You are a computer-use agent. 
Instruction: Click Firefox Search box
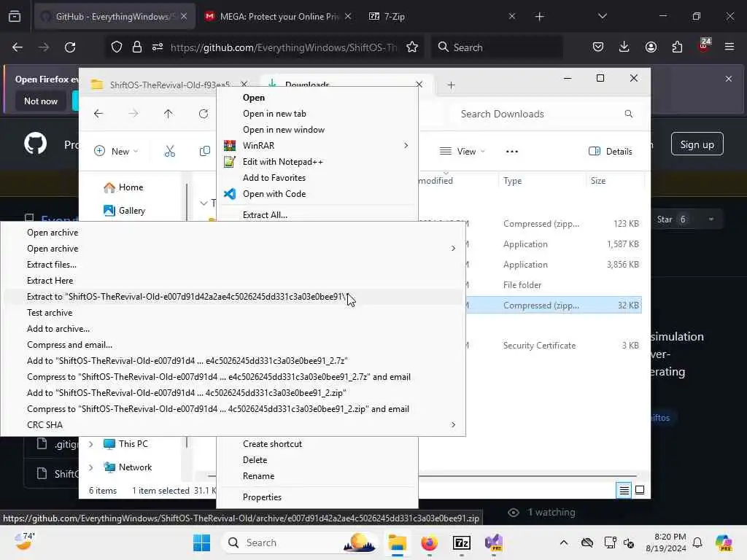[497, 47]
